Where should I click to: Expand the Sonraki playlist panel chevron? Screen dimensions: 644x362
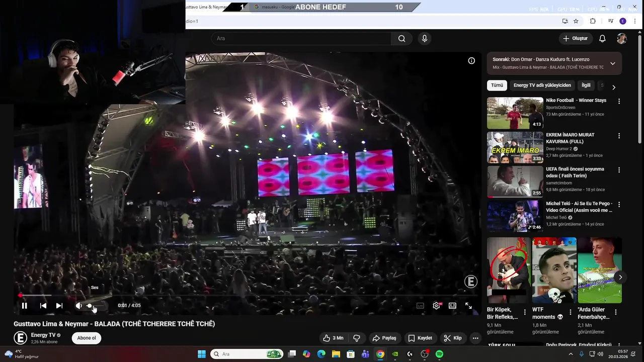click(x=612, y=63)
